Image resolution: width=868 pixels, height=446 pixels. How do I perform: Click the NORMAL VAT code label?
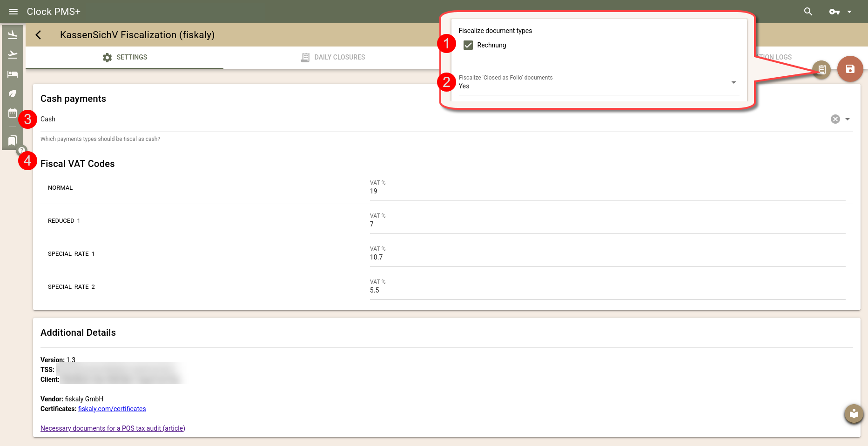tap(61, 188)
